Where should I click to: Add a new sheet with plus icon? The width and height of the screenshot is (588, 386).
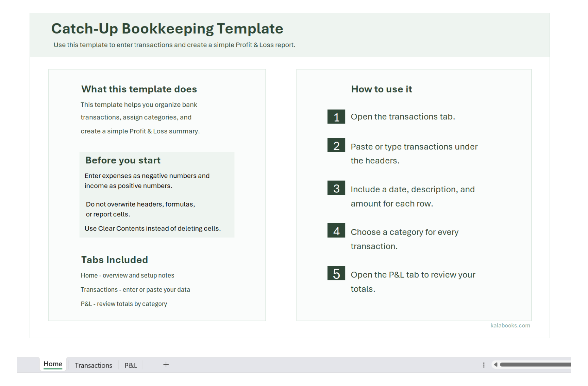[x=166, y=365]
